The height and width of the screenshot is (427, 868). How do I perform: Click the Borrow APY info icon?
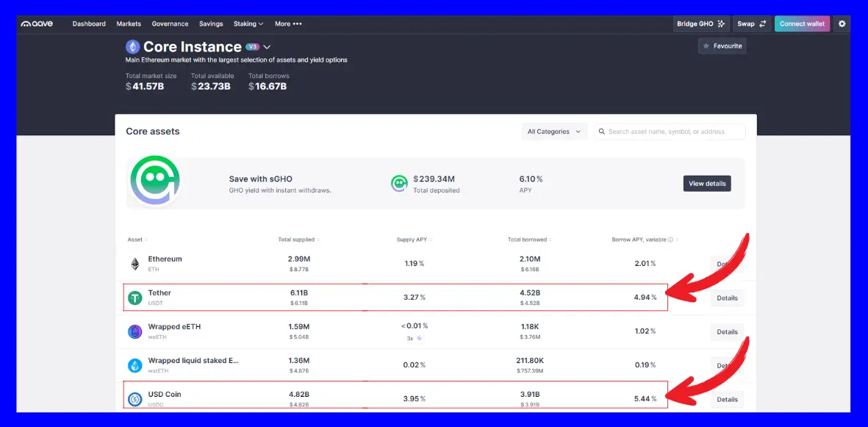[670, 240]
